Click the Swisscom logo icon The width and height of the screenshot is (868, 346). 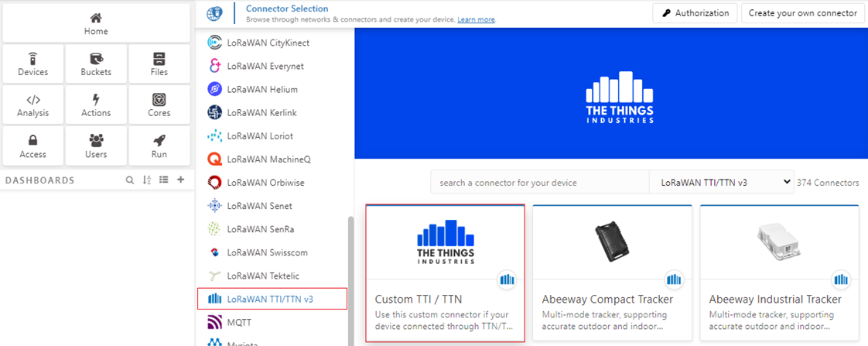coord(214,252)
